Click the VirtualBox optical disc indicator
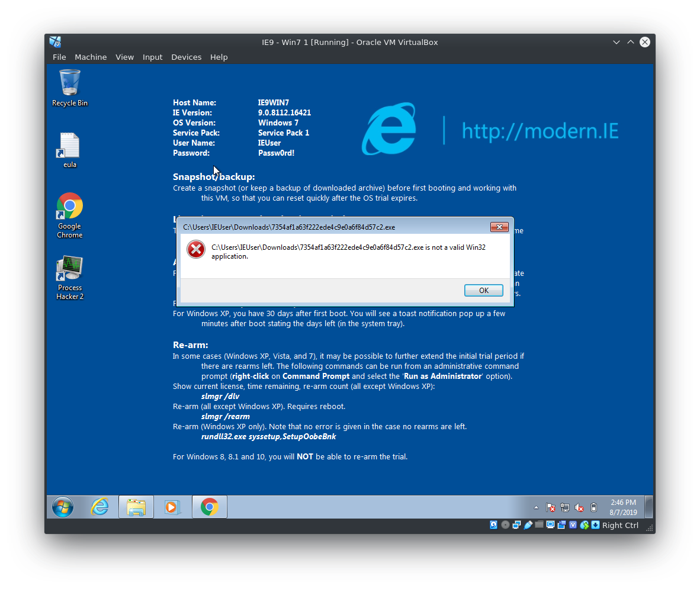This screenshot has height=589, width=700. coord(505,525)
